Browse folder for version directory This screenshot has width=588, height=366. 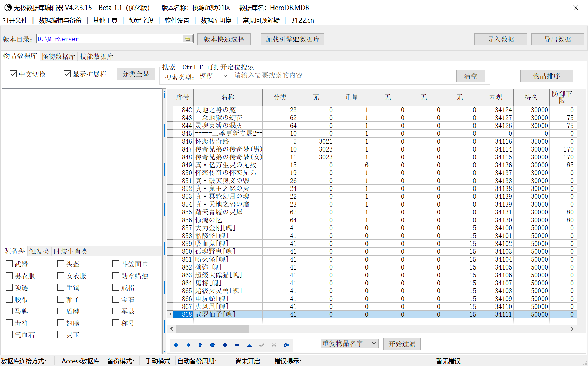coord(188,39)
